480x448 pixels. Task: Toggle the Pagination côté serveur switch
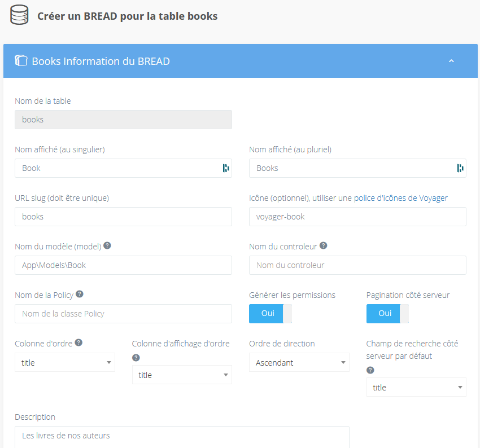pos(387,314)
